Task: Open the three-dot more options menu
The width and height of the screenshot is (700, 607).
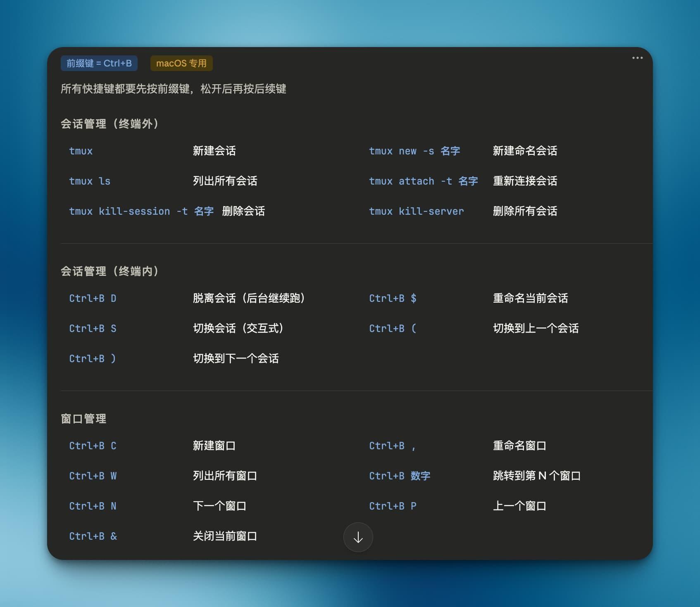Action: click(x=637, y=58)
